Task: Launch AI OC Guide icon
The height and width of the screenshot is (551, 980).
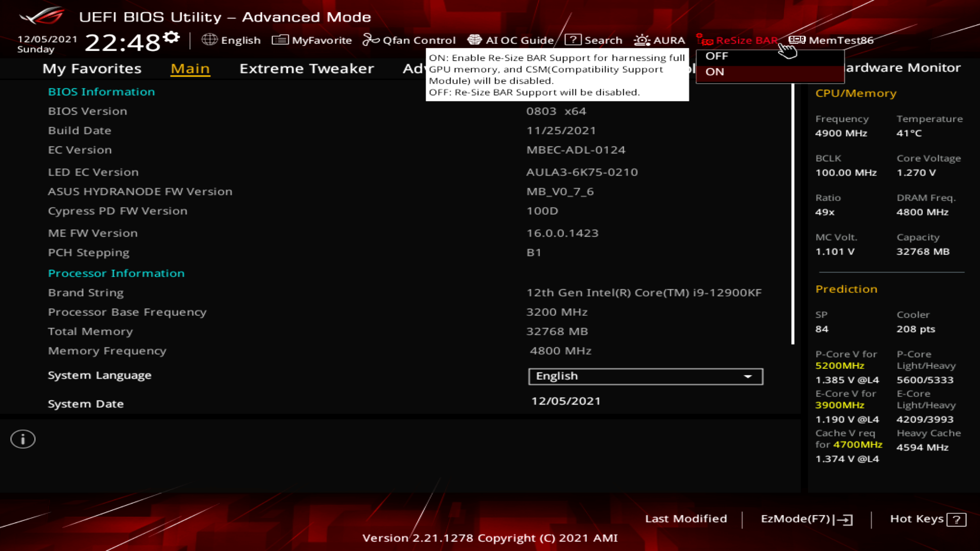Action: pyautogui.click(x=475, y=40)
